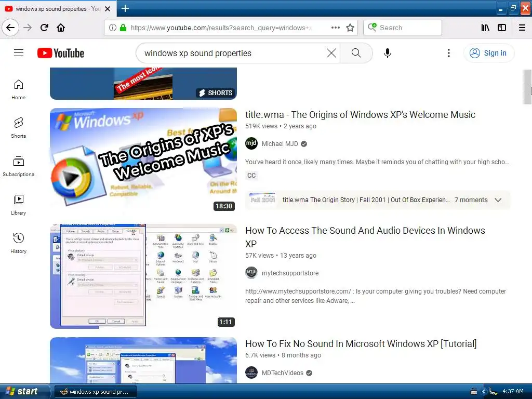The height and width of the screenshot is (399, 532).
Task: Click the on-screen keyboard tray icon
Action: click(474, 392)
